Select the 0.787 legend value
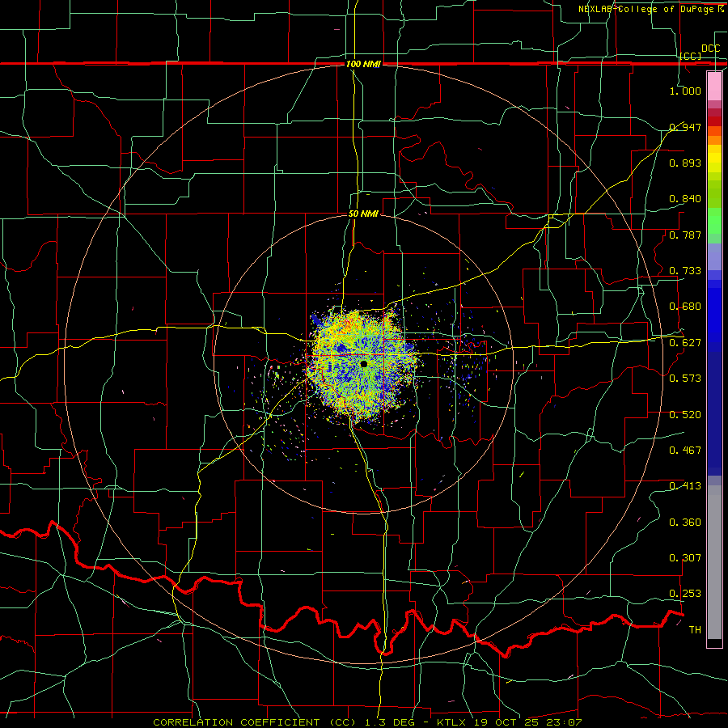The width and height of the screenshot is (728, 728). (x=685, y=235)
